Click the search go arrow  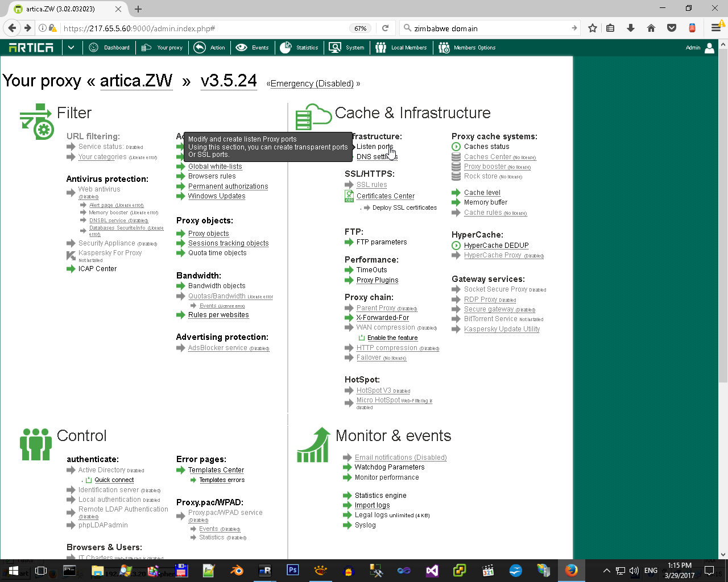(x=574, y=28)
